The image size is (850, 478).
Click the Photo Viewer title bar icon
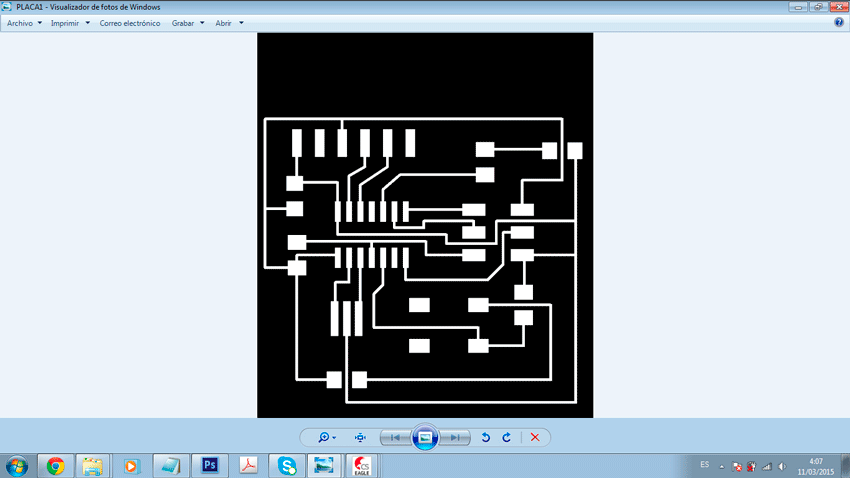click(x=7, y=7)
